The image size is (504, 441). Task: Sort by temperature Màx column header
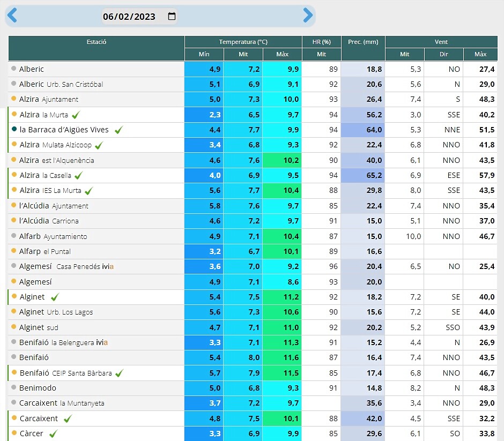(282, 54)
